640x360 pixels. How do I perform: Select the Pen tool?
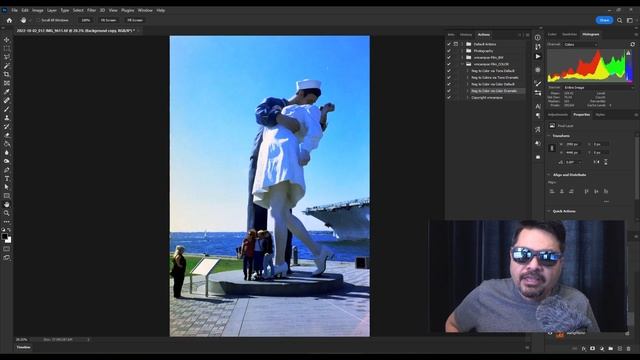pos(7,170)
